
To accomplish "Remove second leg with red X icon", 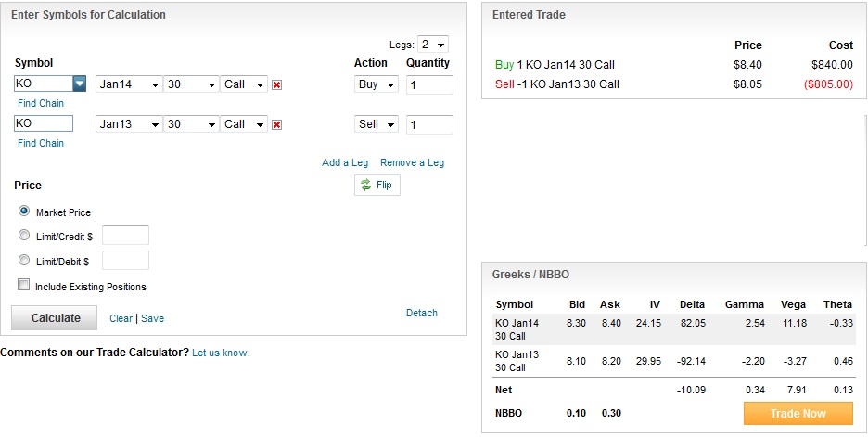I will 277,124.
